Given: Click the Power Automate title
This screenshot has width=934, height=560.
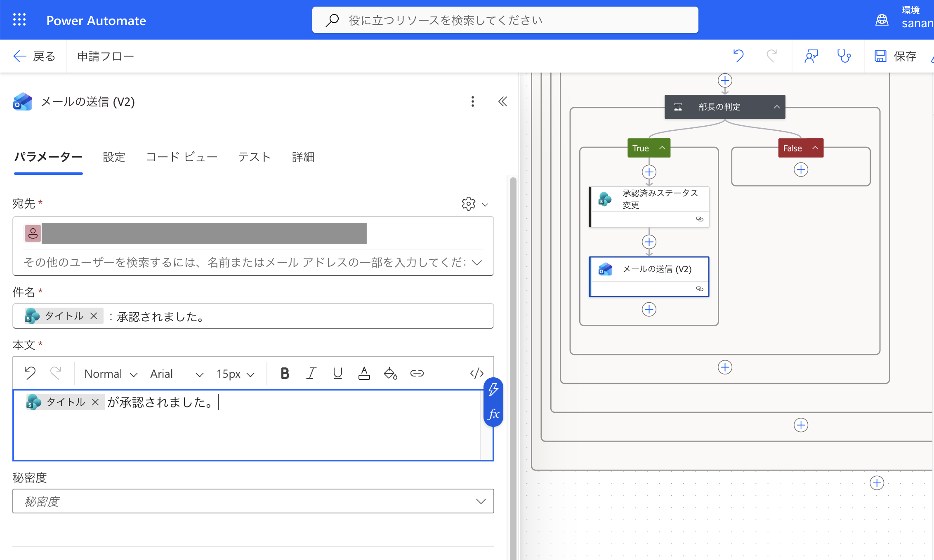Looking at the screenshot, I should 96,20.
